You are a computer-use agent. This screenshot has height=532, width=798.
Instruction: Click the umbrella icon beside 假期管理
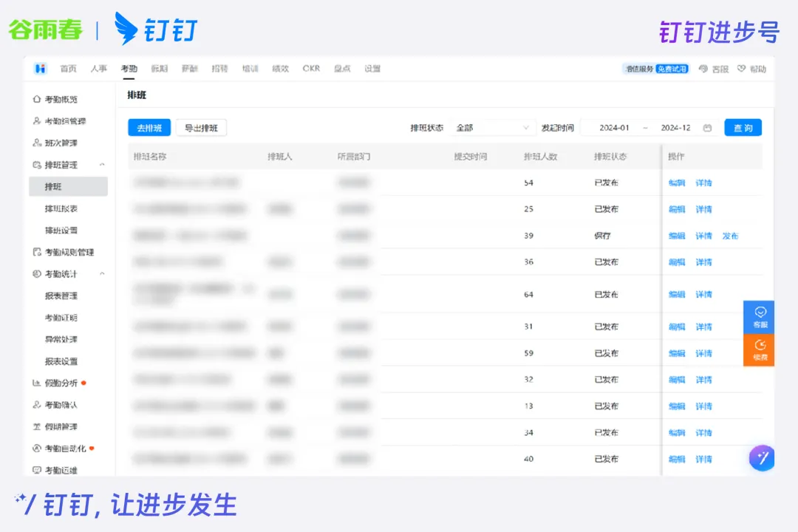coord(37,426)
